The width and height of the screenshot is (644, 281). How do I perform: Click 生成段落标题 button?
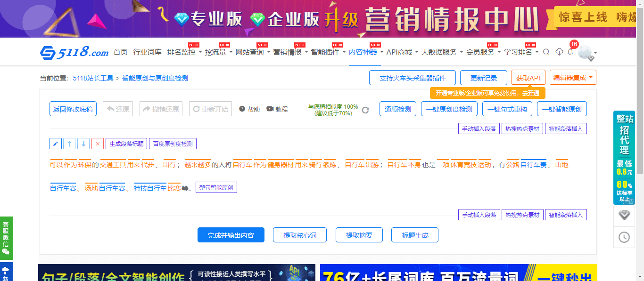(x=126, y=144)
